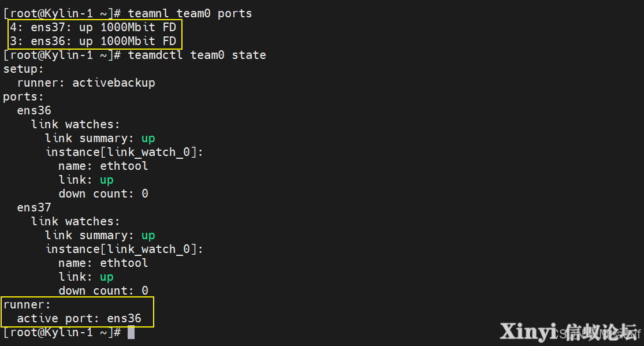Select the '3: ens36: up 1000Mbit FD' line
Screen dimensions: 644x346
pos(93,41)
